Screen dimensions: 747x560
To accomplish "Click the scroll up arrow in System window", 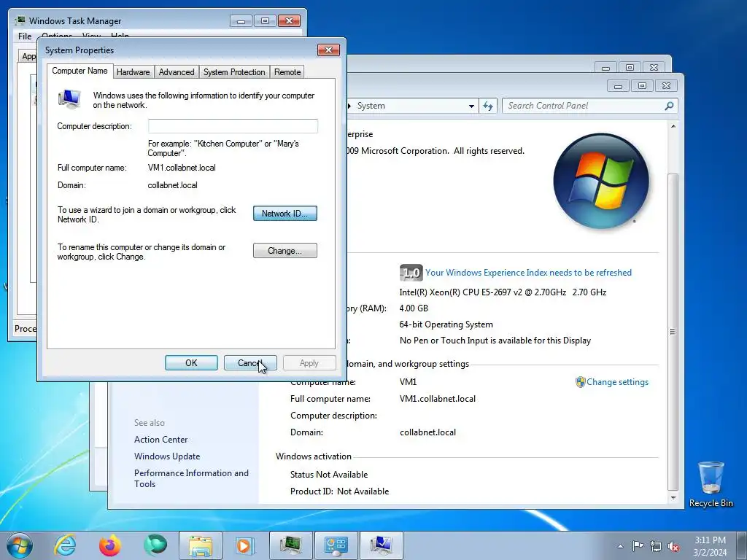I will point(673,126).
